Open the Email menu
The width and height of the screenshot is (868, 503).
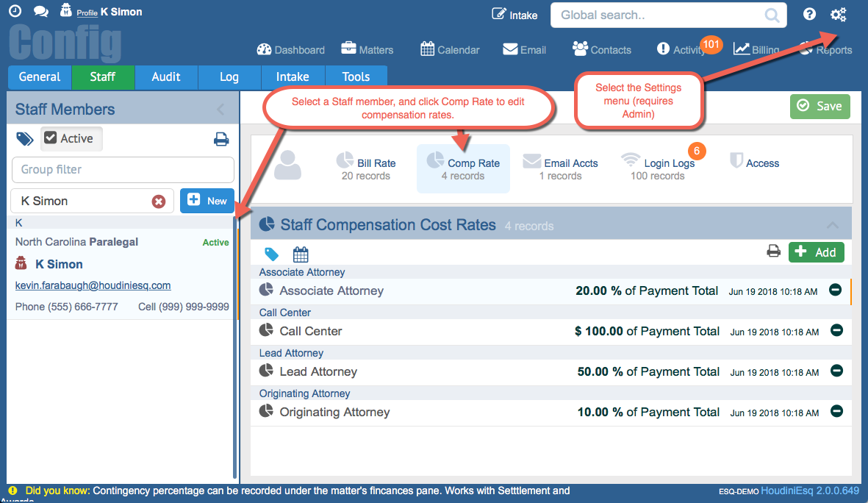(x=524, y=49)
